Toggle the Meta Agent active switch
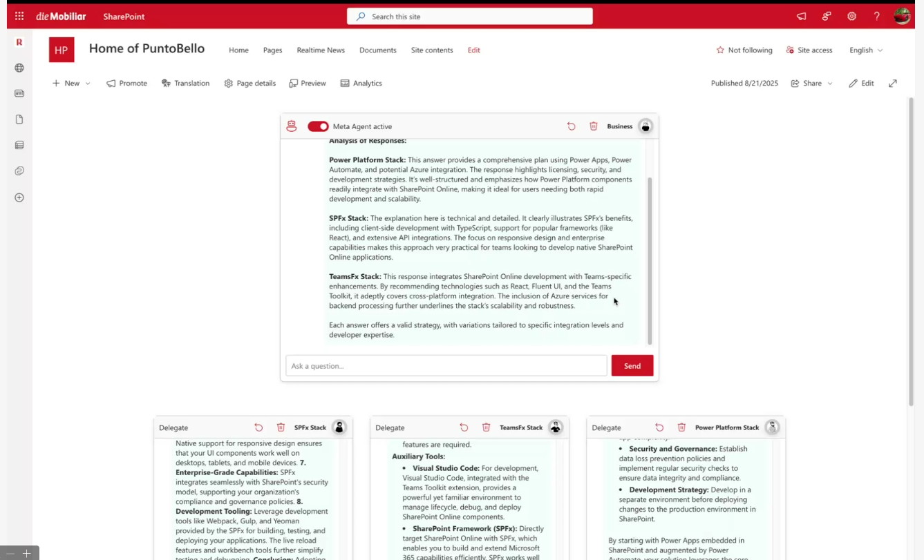The height and width of the screenshot is (560, 924). (318, 126)
